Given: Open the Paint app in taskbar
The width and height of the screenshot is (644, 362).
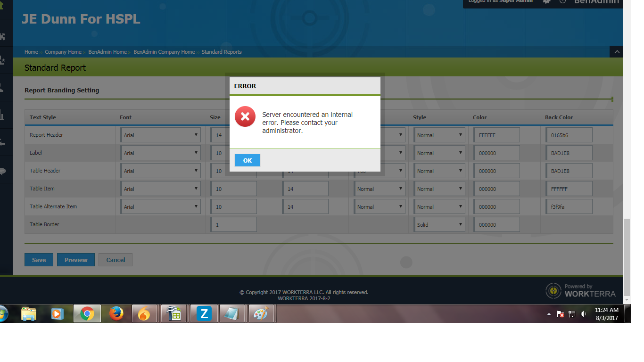Looking at the screenshot, I should tap(261, 313).
